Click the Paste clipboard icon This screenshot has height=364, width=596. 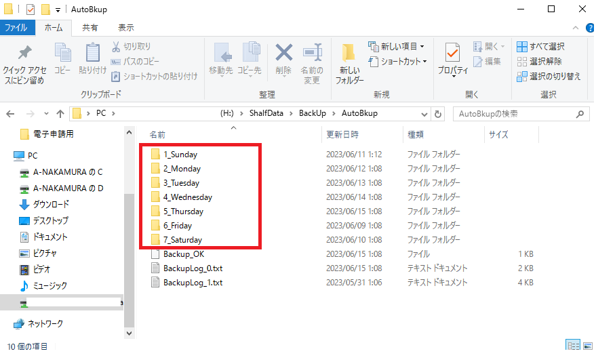pos(92,54)
